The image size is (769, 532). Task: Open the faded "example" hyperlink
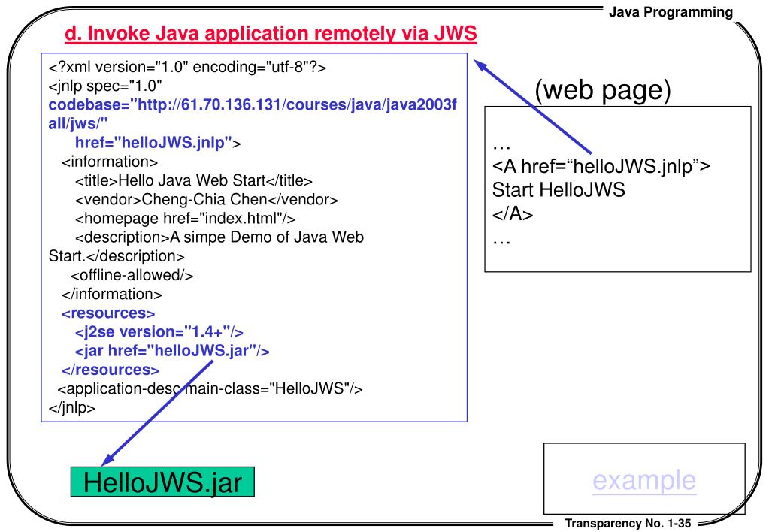point(644,480)
